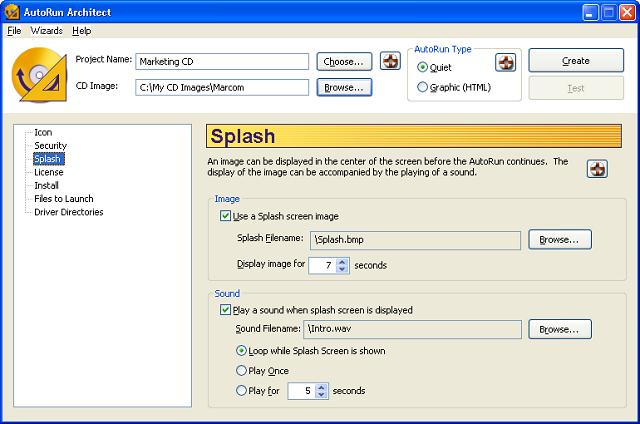Open the Help menu
This screenshot has width=640, height=424.
[x=82, y=31]
